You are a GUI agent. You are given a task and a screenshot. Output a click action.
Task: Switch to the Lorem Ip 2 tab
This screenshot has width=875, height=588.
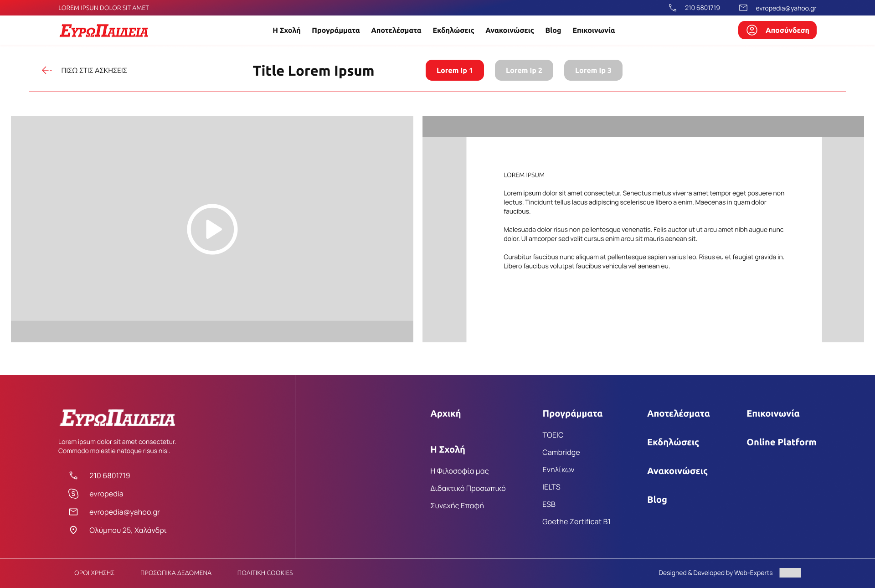pos(524,70)
